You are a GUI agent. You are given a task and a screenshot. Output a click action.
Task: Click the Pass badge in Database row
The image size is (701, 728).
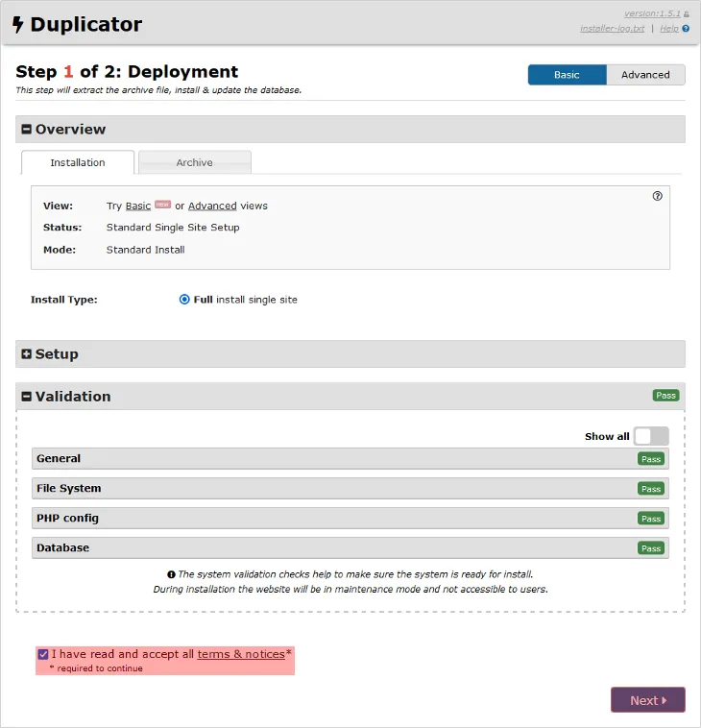pos(651,548)
